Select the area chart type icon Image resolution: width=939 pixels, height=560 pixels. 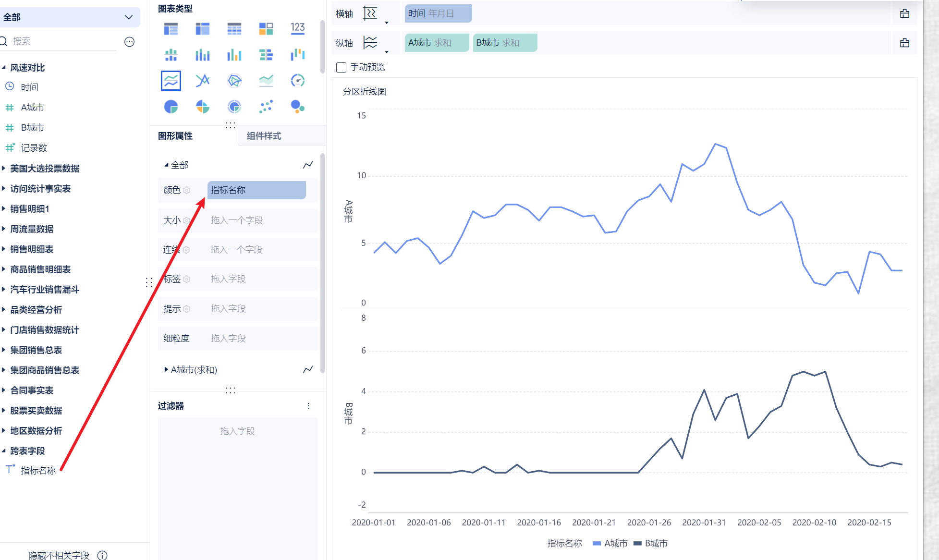(x=266, y=81)
